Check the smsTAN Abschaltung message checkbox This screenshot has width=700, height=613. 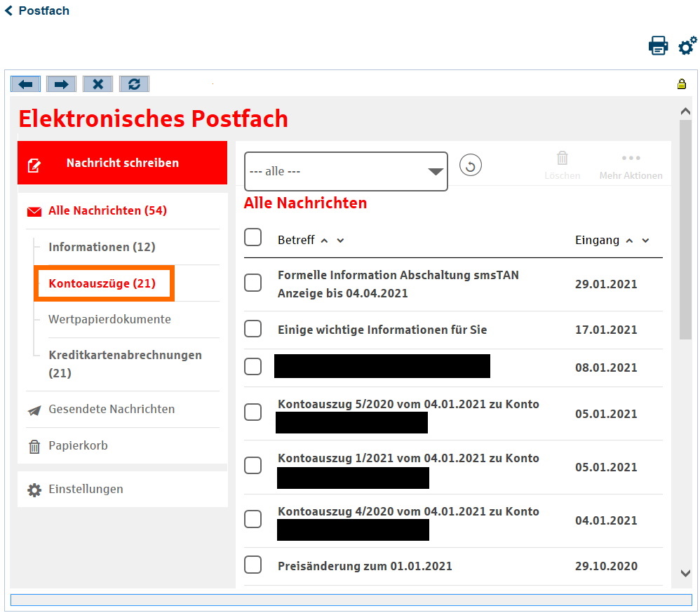coord(253,283)
